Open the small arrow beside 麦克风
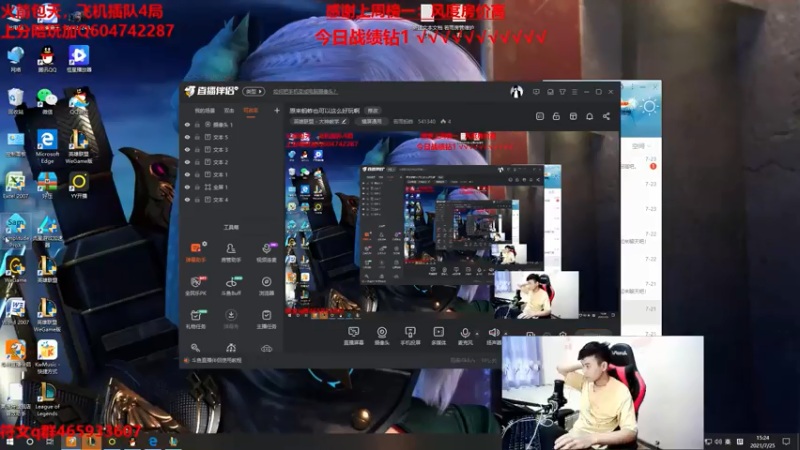800x450 pixels. [x=477, y=334]
